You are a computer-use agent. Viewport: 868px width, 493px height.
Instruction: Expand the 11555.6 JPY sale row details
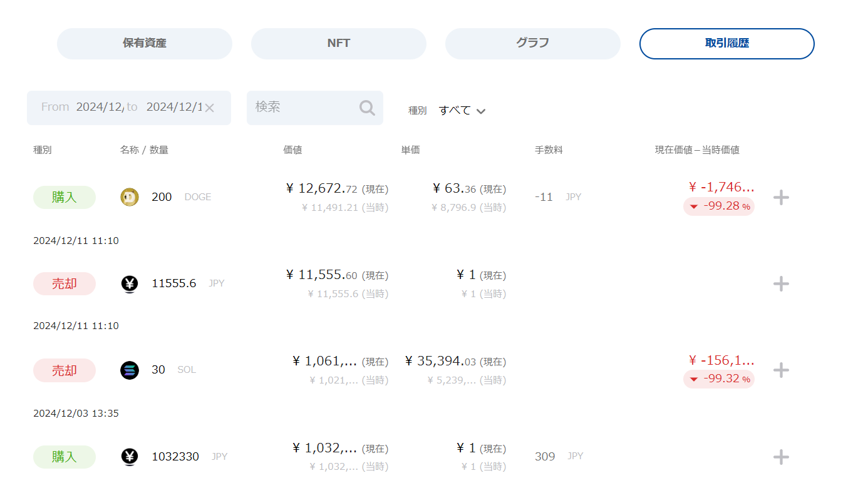tap(781, 284)
